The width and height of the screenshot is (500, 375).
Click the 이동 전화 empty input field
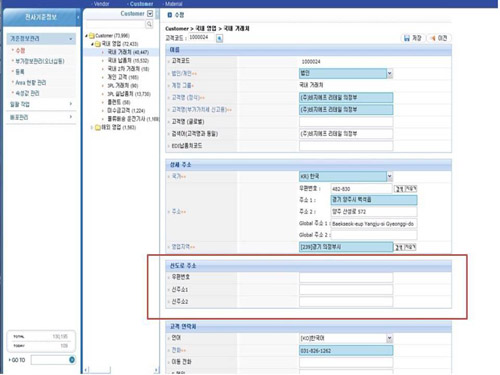click(346, 362)
